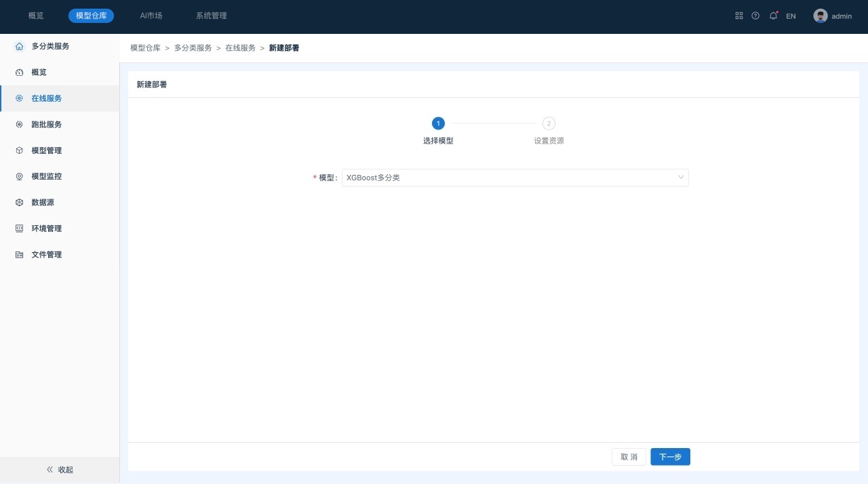Viewport: 868px width, 484px height.
Task: Open 跑批服务 in the sidebar
Action: [46, 125]
